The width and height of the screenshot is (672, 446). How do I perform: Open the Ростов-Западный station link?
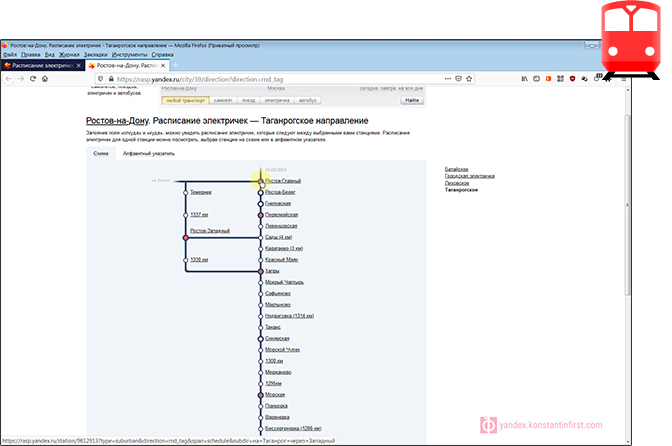(x=210, y=230)
